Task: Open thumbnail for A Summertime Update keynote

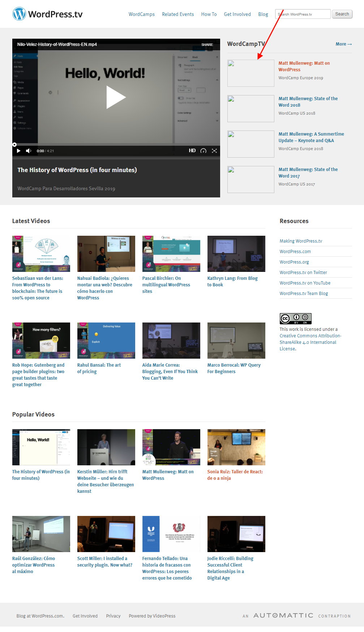Action: pos(251,144)
